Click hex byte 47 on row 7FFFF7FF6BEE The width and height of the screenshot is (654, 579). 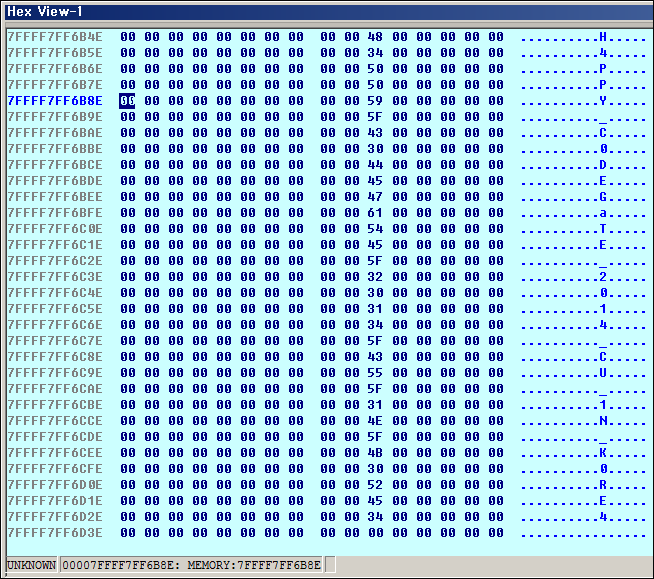point(375,197)
